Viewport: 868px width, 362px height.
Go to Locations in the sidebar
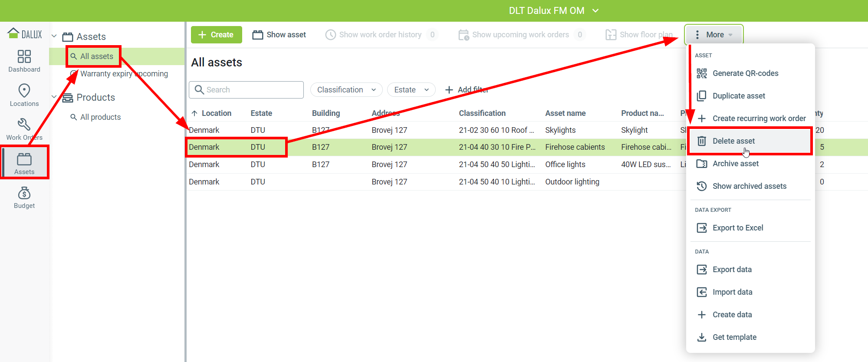coord(24,91)
